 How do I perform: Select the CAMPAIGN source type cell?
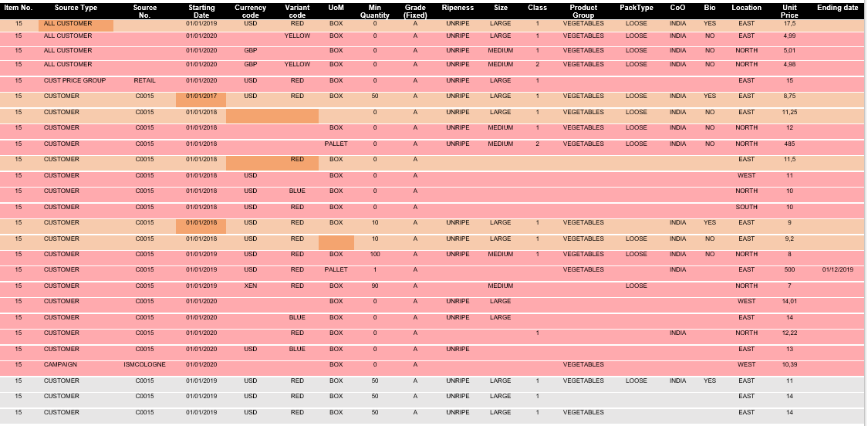pyautogui.click(x=60, y=364)
